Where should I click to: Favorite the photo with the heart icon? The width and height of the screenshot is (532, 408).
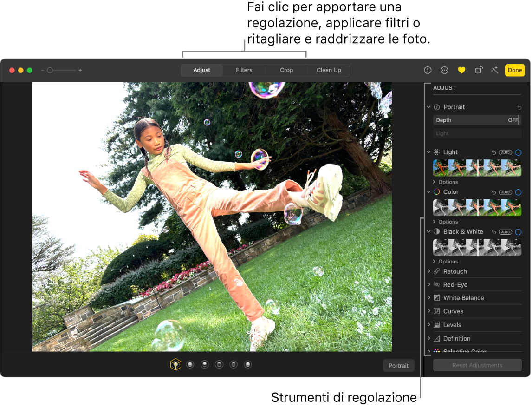pos(461,70)
